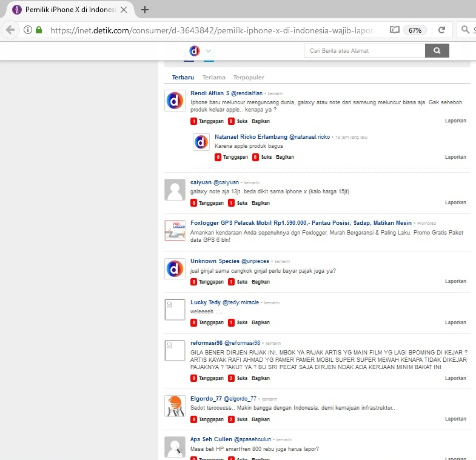Click Bagikan on Unknown Species' comment

[x=261, y=281]
